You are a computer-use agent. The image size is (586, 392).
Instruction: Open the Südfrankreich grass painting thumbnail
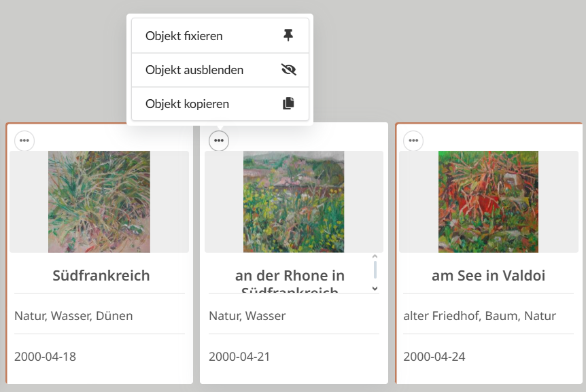pyautogui.click(x=99, y=202)
